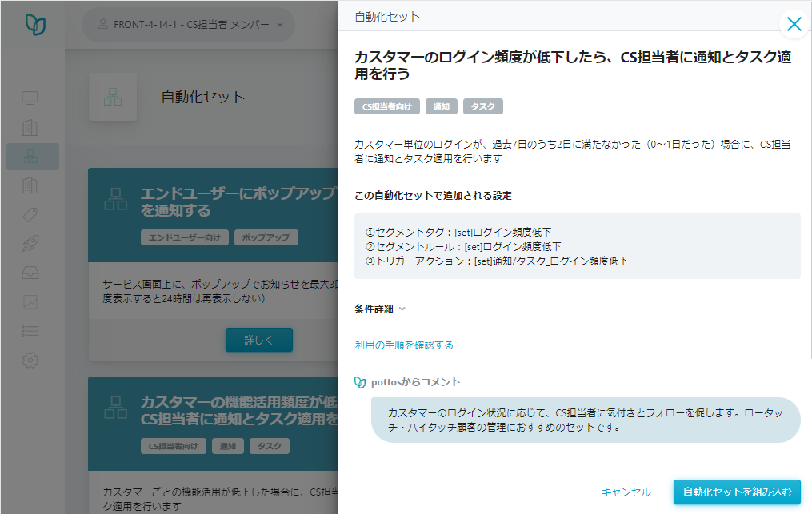812x514 pixels.
Task: Click the user icon in account selector
Action: pyautogui.click(x=102, y=24)
